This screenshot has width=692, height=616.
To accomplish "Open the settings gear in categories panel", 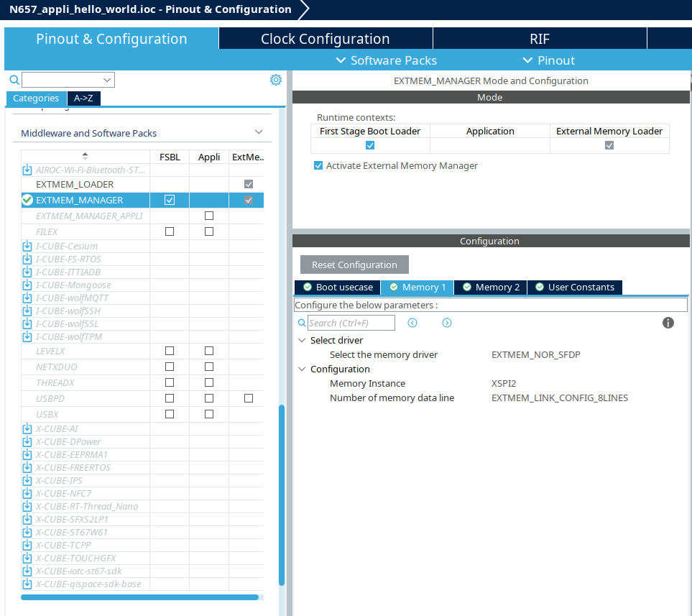I will click(276, 80).
